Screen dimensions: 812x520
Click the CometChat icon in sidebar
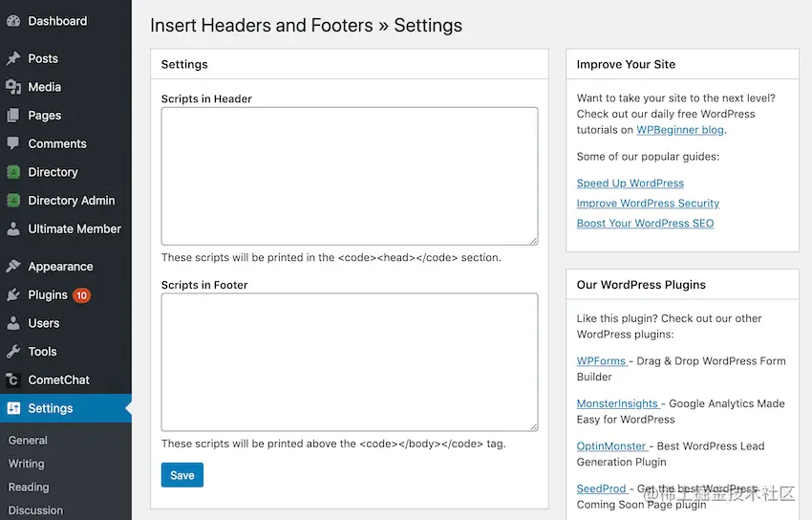tap(13, 379)
